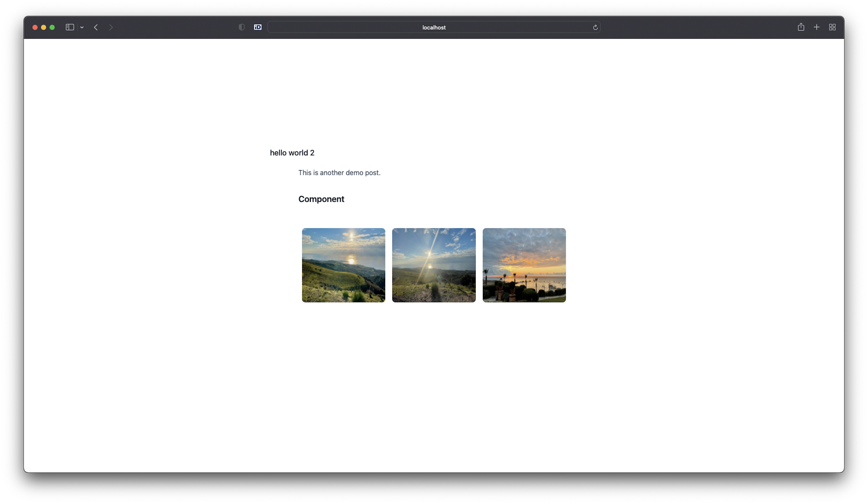Click the forward navigation arrow

pyautogui.click(x=111, y=27)
